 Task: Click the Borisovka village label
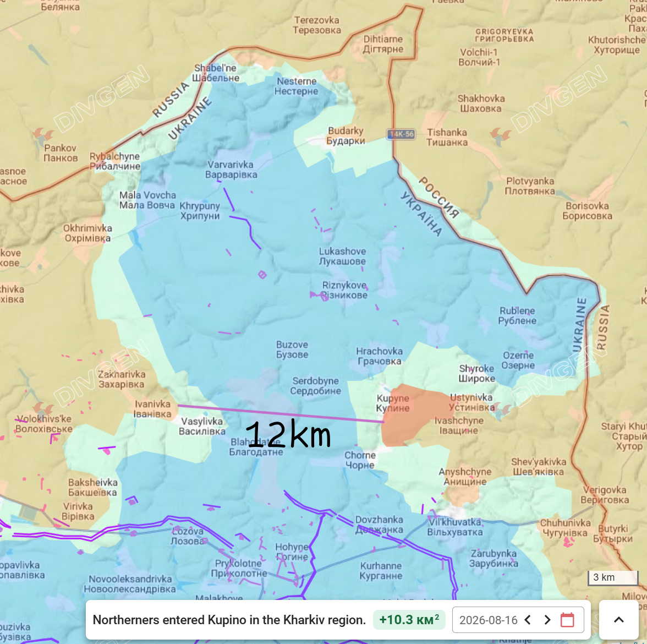(587, 211)
